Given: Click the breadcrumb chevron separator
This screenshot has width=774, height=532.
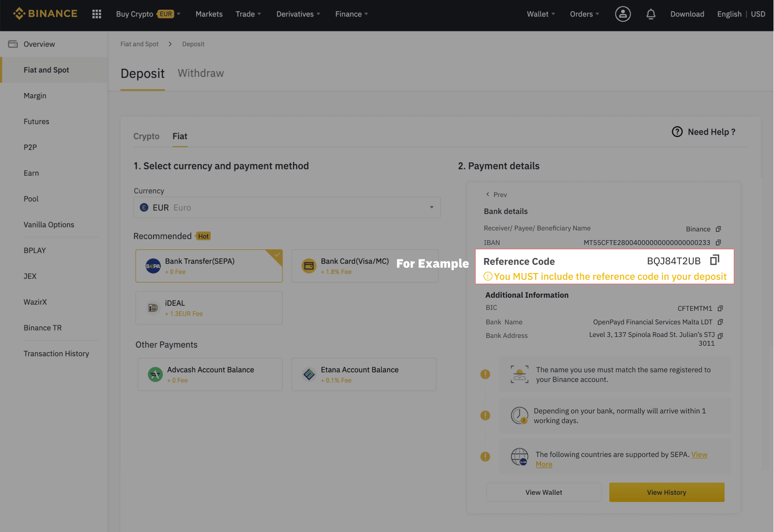Looking at the screenshot, I should [170, 44].
